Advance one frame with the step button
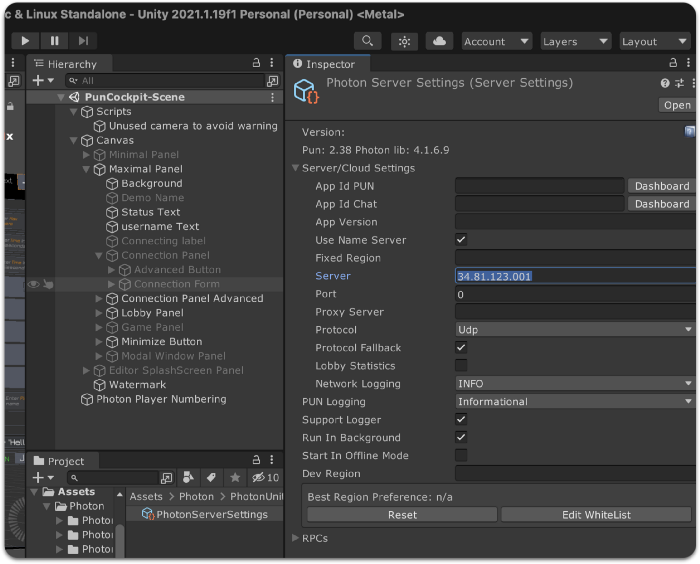 (x=83, y=41)
